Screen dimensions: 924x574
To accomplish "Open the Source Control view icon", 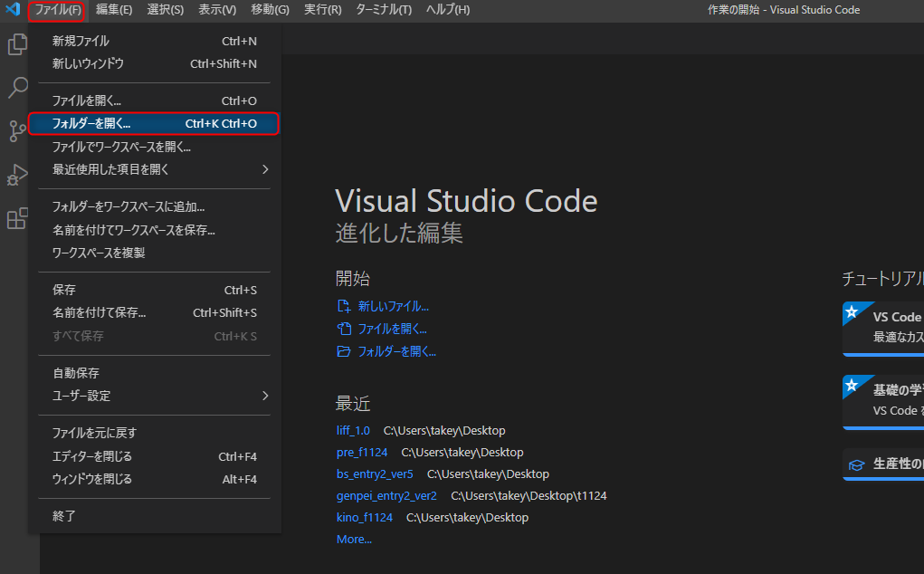I will pyautogui.click(x=18, y=131).
